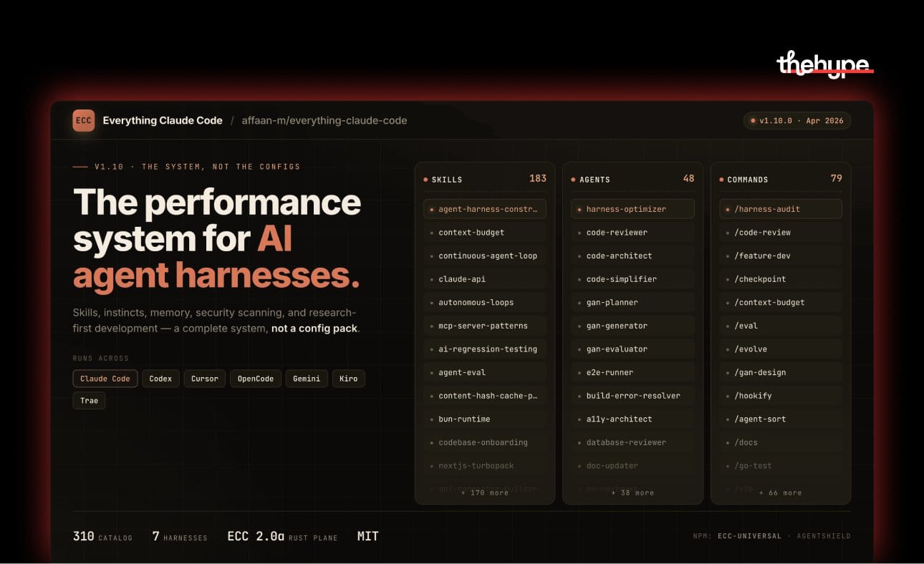Select the doc-updater agent
This screenshot has height=564, width=924.
coord(632,466)
